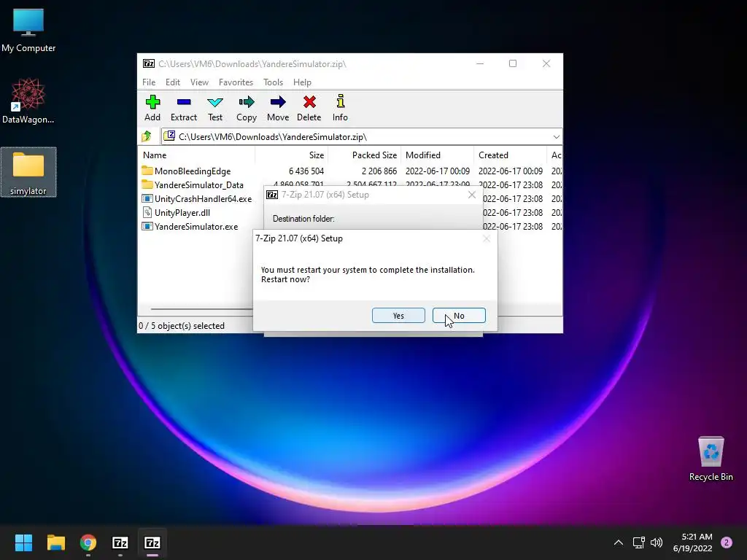Open the File menu
Viewport: 747px width, 560px height.
click(x=149, y=82)
